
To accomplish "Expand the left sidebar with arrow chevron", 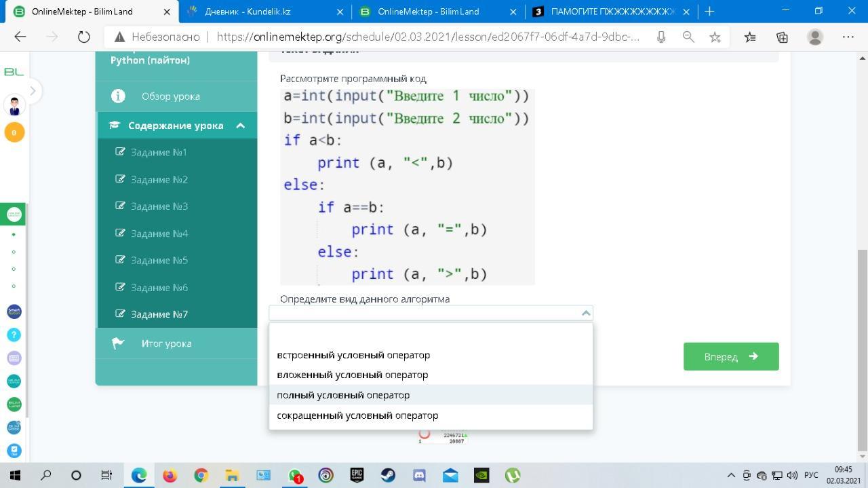I will 33,91.
